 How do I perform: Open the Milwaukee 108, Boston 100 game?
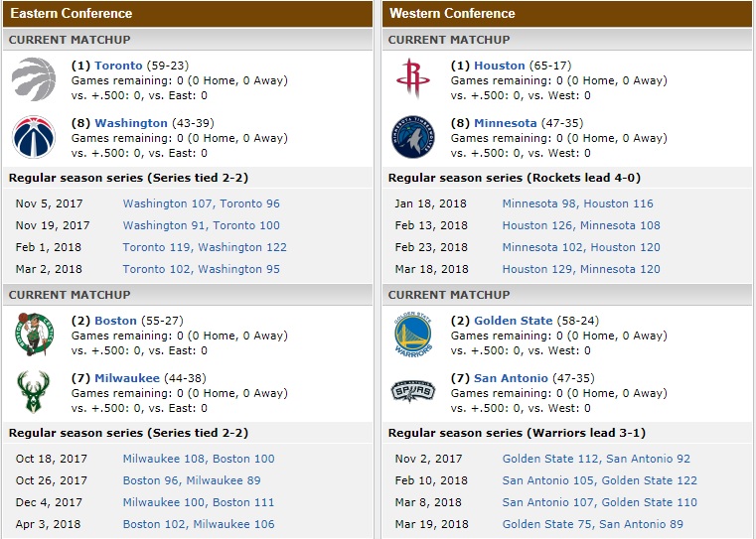click(199, 459)
